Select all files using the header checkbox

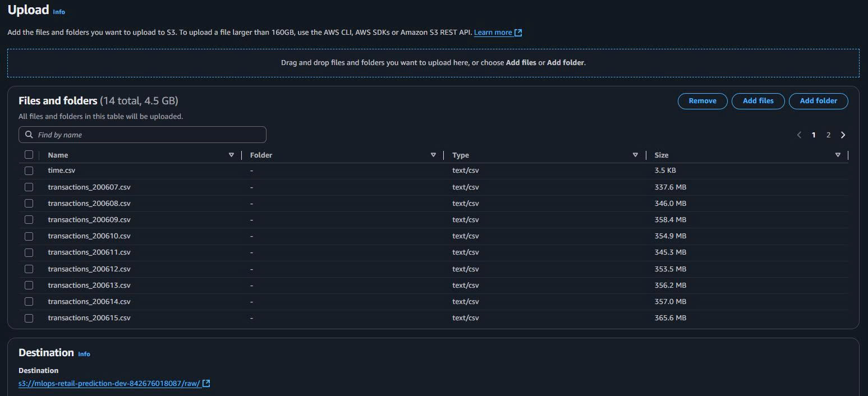29,154
